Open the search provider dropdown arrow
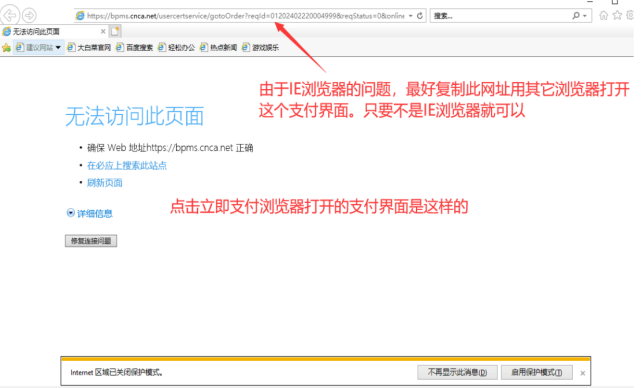Viewport: 641px width, 388px height. pyautogui.click(x=585, y=16)
